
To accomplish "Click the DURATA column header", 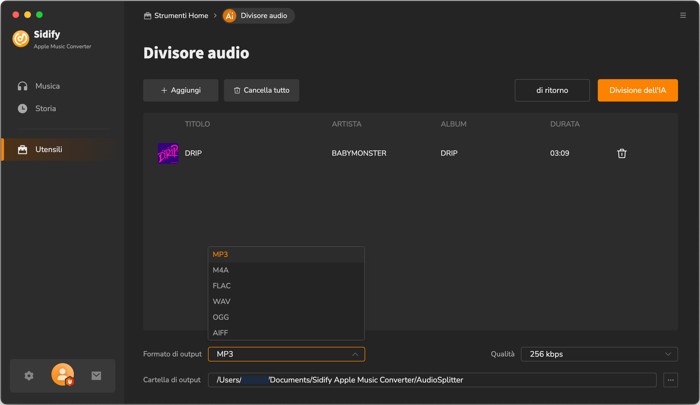I will click(565, 124).
